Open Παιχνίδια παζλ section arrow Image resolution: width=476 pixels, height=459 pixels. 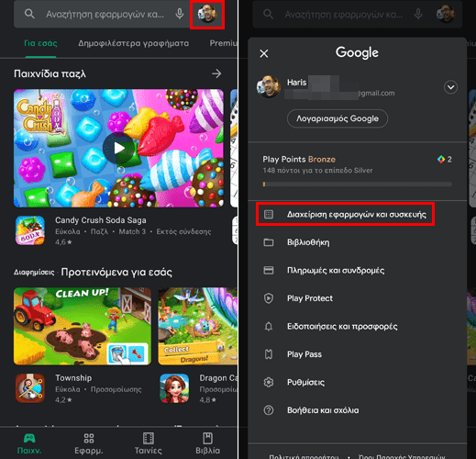click(x=216, y=73)
